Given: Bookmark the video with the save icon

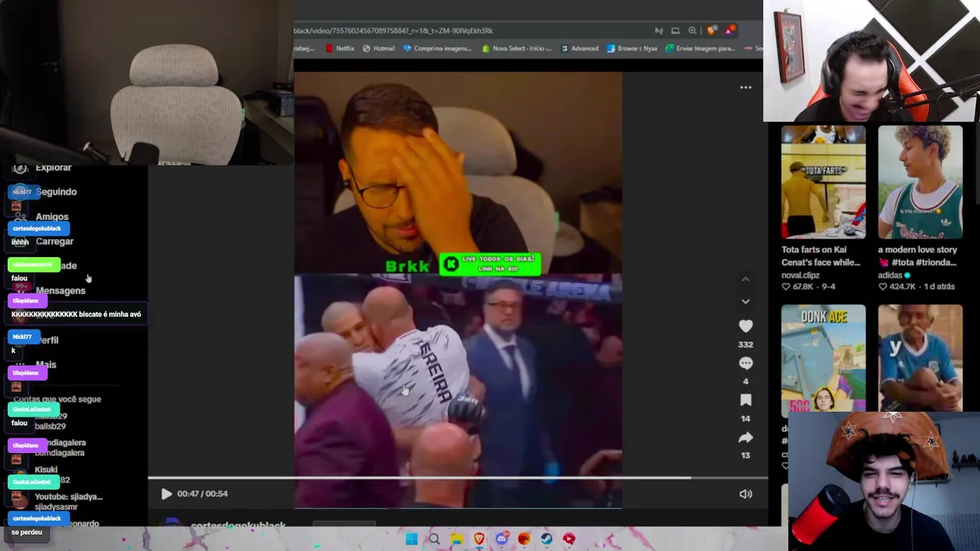Looking at the screenshot, I should 746,400.
